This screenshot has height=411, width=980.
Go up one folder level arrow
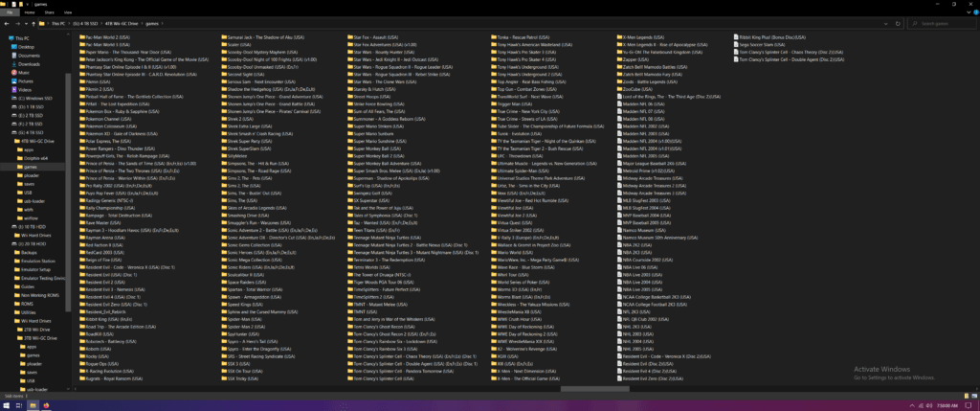(x=33, y=24)
